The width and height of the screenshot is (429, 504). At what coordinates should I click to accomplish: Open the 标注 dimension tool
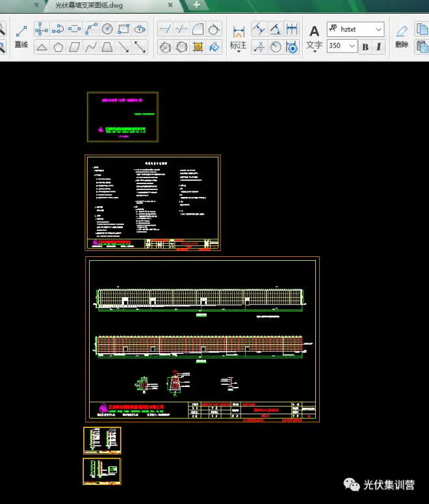[239, 38]
